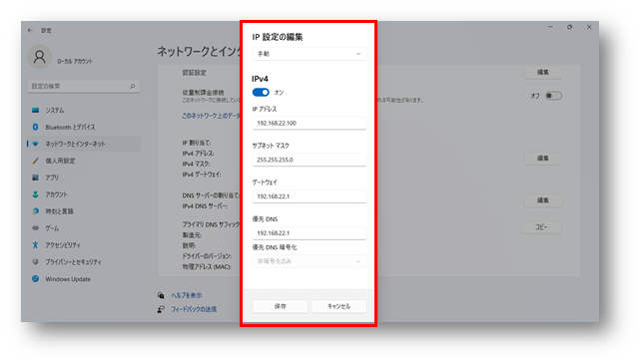Image resolution: width=641 pixels, height=364 pixels.
Task: Select ネットワークとインターネット in the sidebar
Action: pos(84,144)
